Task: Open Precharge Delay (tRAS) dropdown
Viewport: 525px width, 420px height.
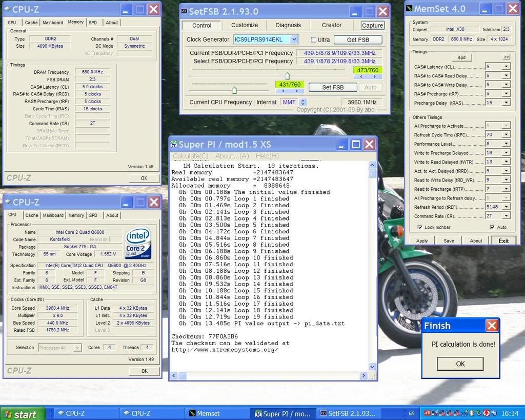Action: 506,103
